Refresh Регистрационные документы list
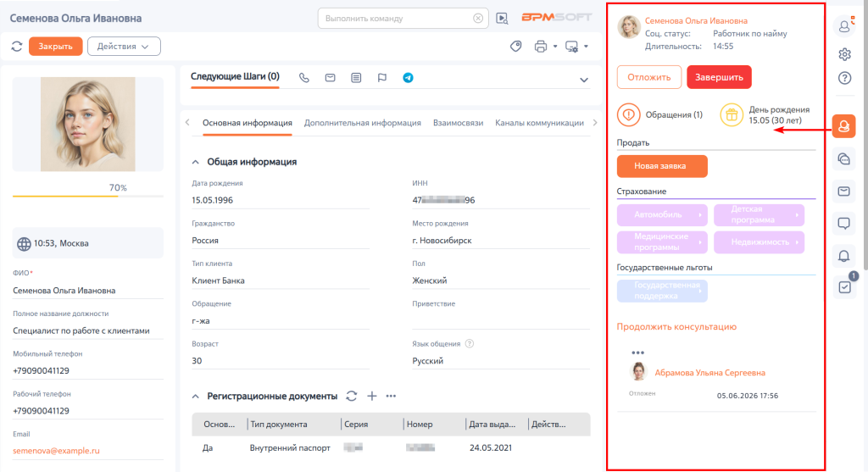Image resolution: width=868 pixels, height=472 pixels. point(352,397)
